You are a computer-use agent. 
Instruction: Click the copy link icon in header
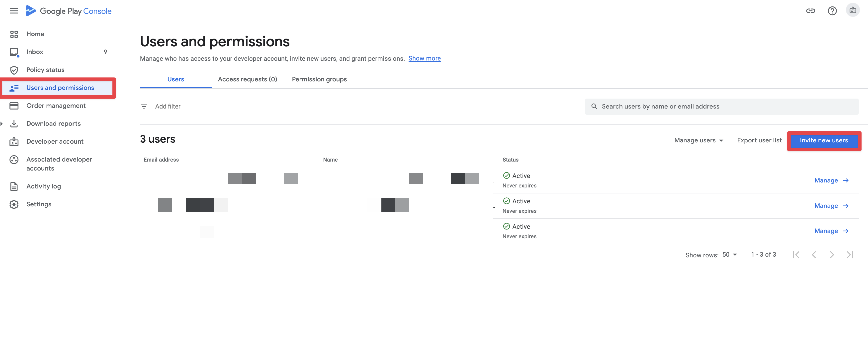point(810,11)
